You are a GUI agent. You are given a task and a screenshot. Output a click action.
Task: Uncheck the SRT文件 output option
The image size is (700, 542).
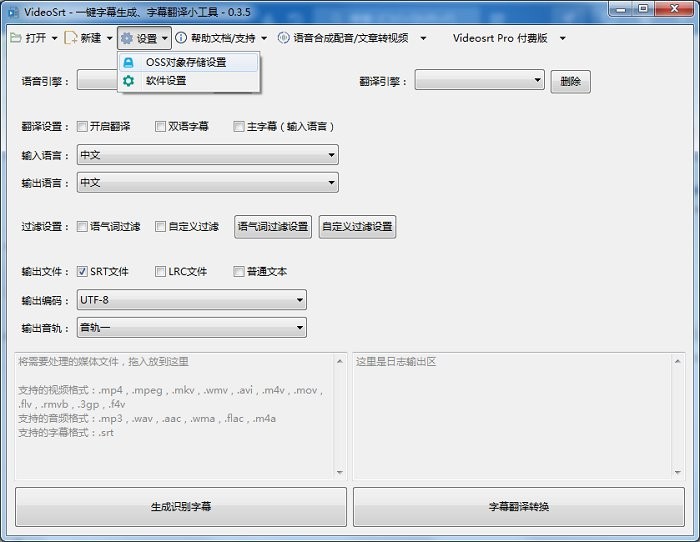[x=82, y=271]
